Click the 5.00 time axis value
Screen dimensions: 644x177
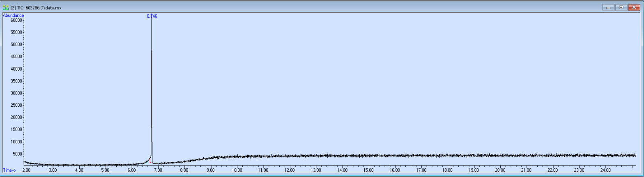coord(105,170)
